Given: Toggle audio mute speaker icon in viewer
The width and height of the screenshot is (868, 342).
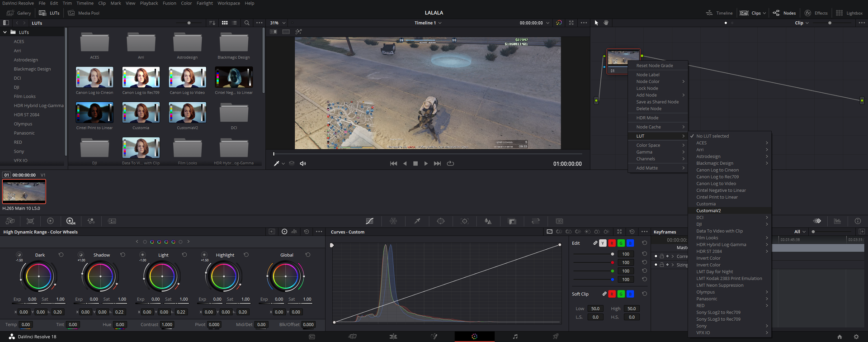Looking at the screenshot, I should pos(303,164).
